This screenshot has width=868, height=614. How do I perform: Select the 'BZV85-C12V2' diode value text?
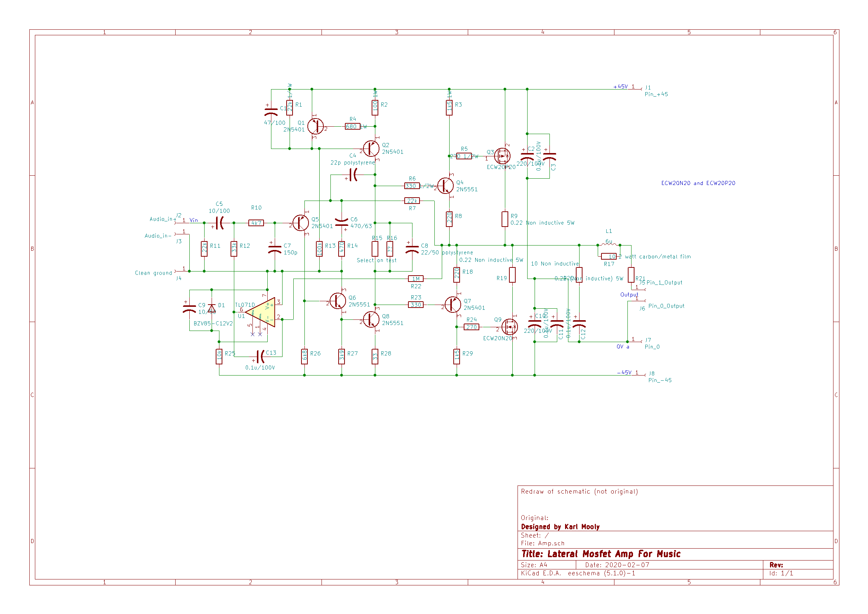click(x=213, y=324)
